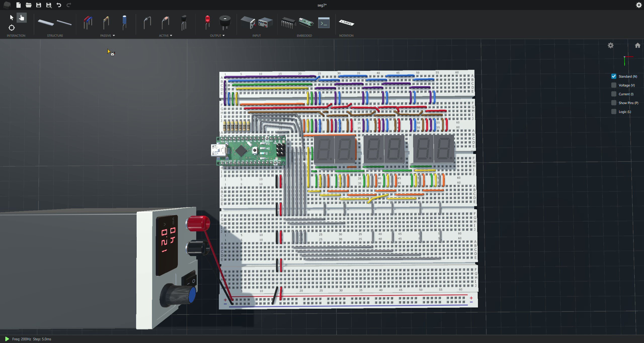Image resolution: width=644 pixels, height=343 pixels.
Task: Click the black negative terminal on power supply
Action: point(198,248)
